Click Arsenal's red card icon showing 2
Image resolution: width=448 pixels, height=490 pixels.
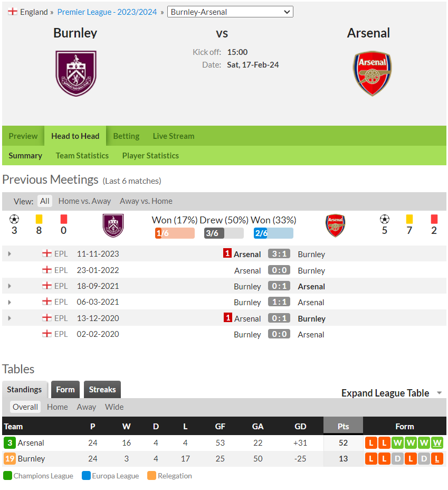pos(434,219)
